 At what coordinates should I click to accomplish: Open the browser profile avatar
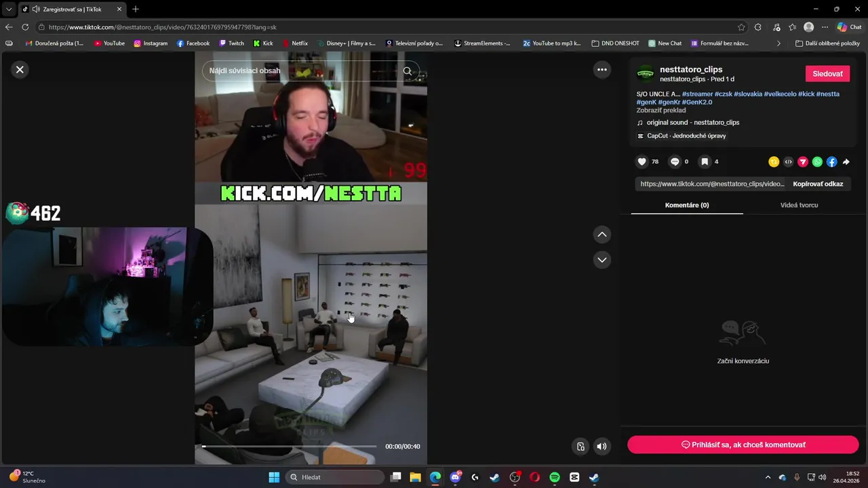[808, 27]
